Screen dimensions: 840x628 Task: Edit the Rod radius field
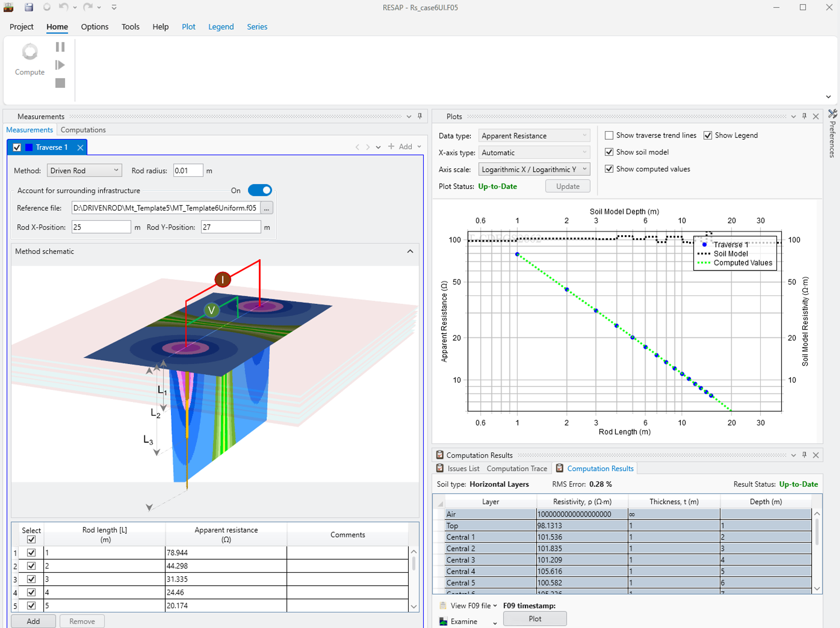pos(188,170)
